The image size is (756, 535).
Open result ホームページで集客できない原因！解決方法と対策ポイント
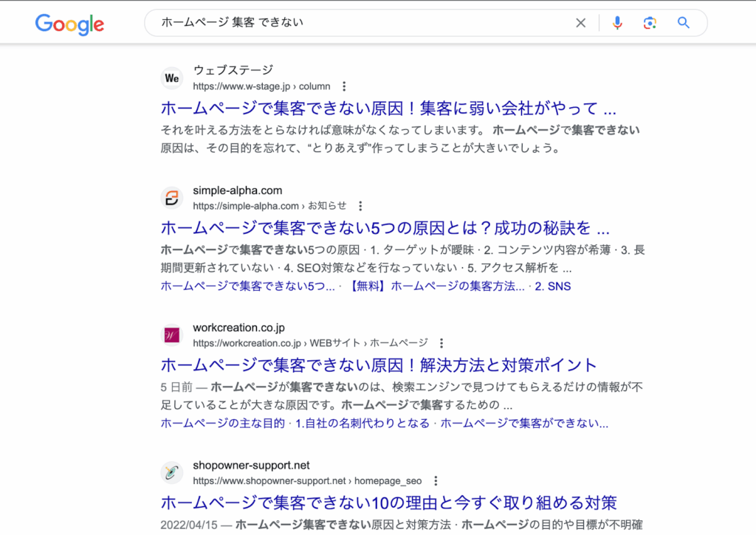click(x=379, y=365)
